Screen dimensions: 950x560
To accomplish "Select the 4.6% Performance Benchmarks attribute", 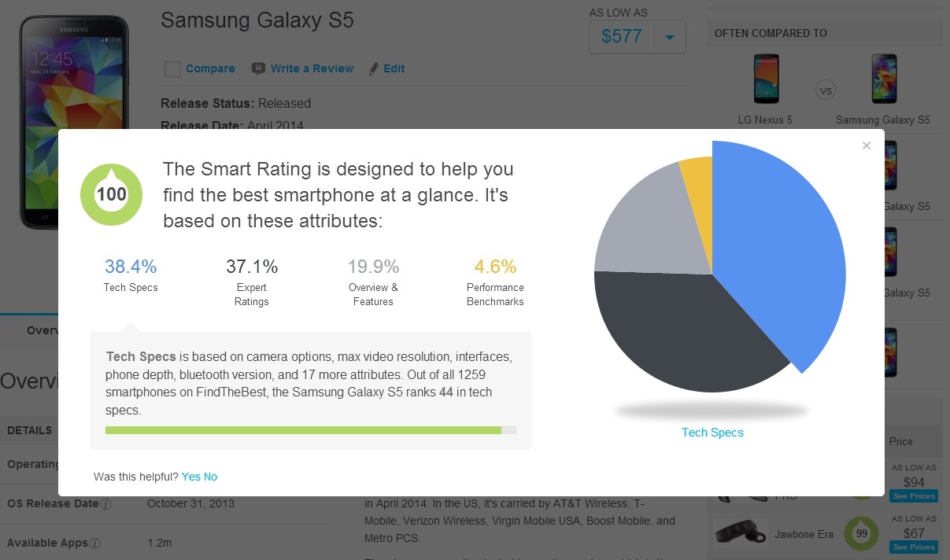I will coord(495,282).
